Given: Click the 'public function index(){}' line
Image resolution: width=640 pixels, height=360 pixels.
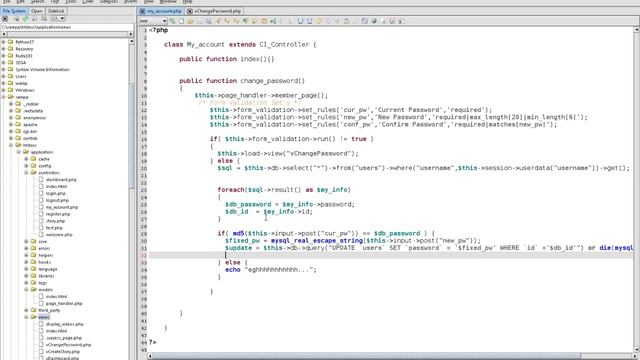Looking at the screenshot, I should [227, 59].
